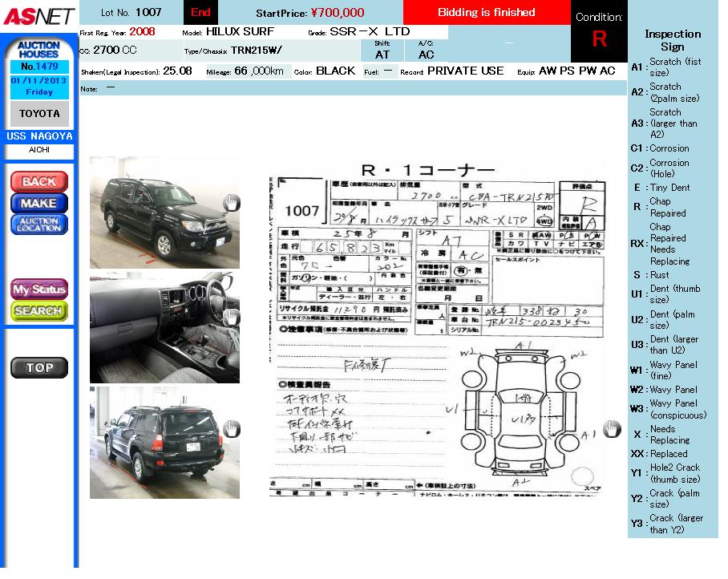Enlarge the handwritten auction sheet image
Viewport: 728px width, 579px height.
(437, 329)
